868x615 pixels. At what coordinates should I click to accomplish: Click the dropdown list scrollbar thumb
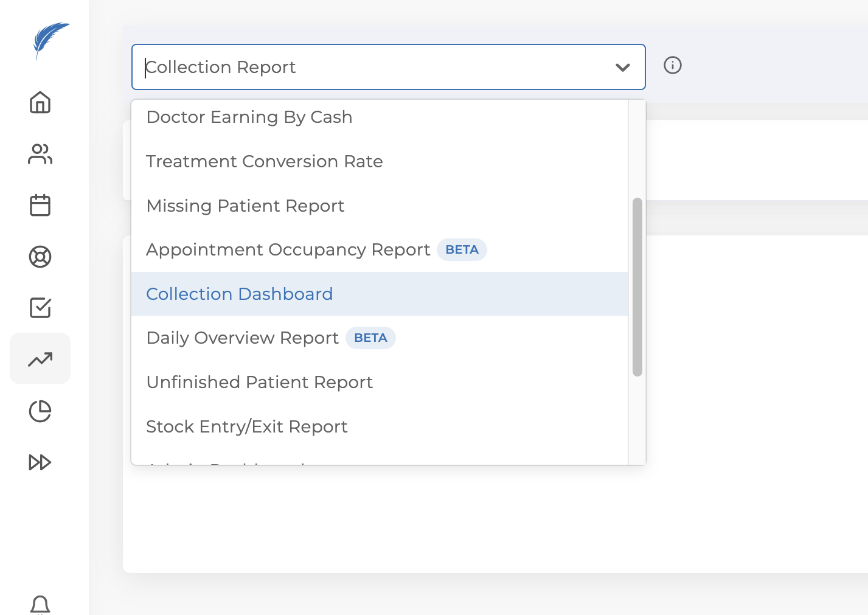coord(637,287)
